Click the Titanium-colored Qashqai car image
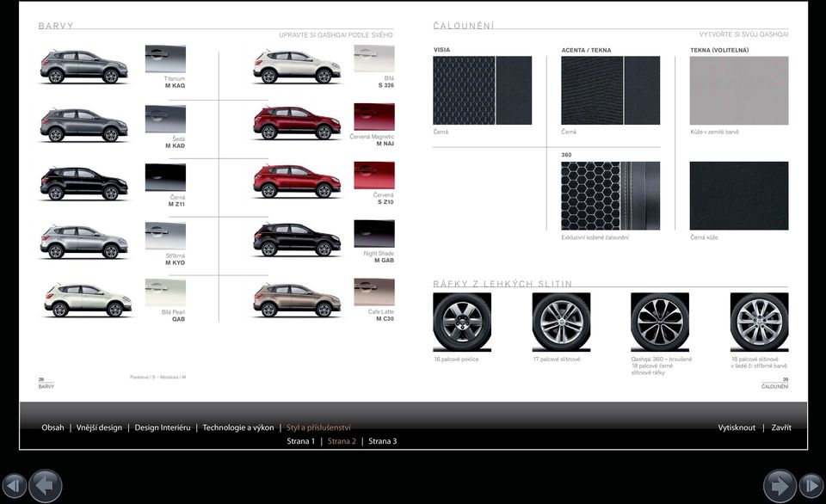826x504 pixels. (83, 67)
